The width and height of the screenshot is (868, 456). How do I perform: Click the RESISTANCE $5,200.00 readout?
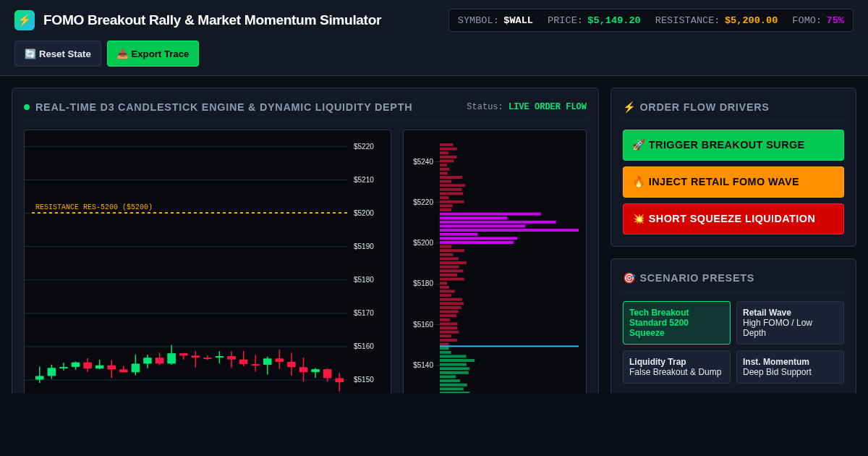point(751,20)
